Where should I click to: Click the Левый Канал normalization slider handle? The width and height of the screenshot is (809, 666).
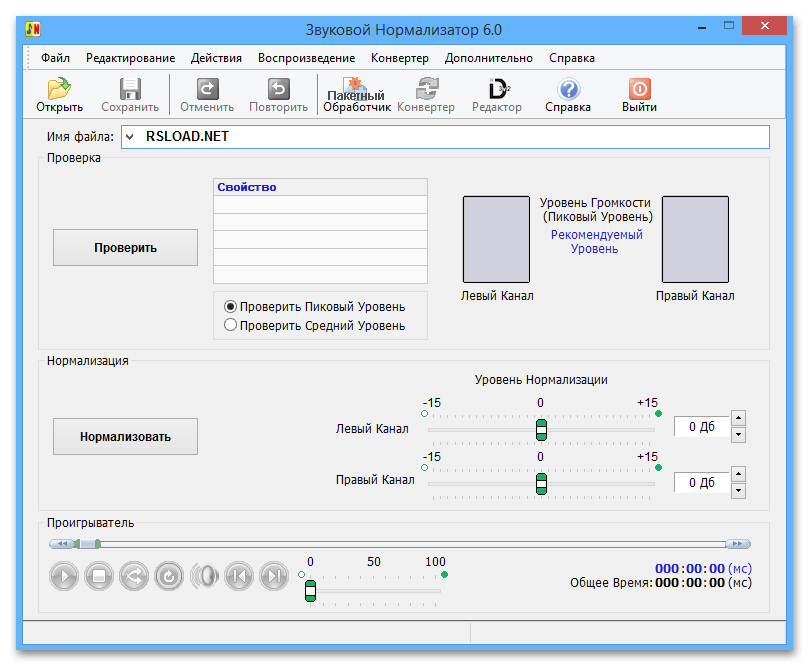(x=541, y=429)
